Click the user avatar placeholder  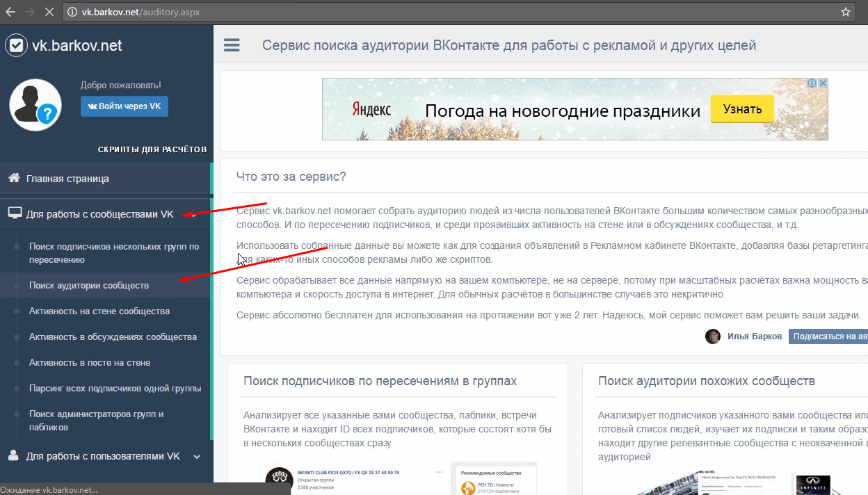coord(35,105)
